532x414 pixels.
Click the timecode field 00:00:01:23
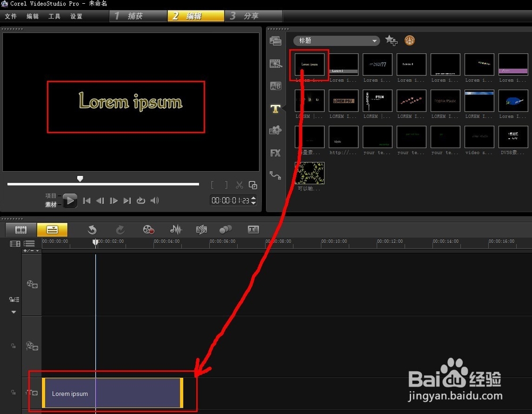230,200
